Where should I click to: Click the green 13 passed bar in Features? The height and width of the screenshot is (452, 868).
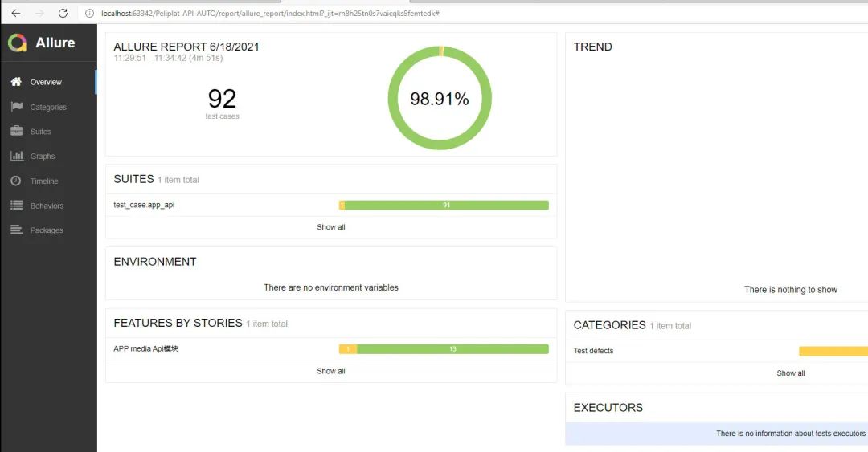452,349
